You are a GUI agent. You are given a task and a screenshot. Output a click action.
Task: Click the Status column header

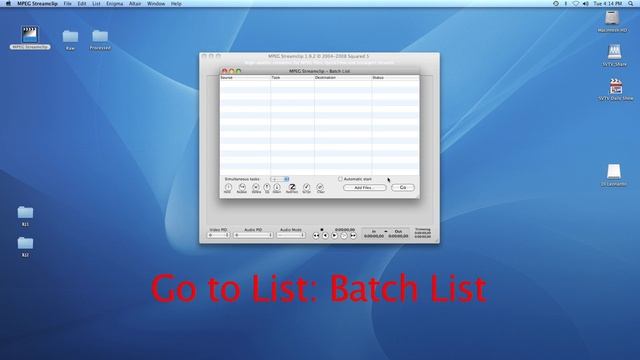pos(395,77)
